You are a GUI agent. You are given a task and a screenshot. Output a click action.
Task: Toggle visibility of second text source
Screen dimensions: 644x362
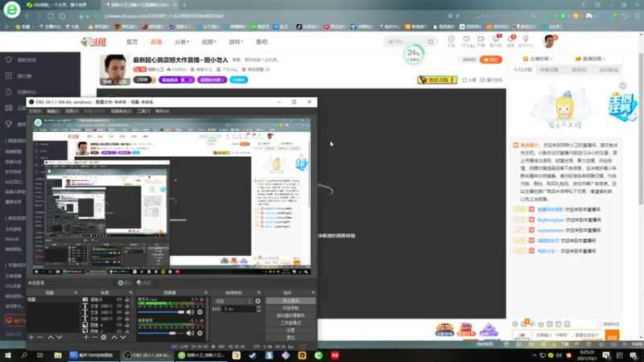[x=119, y=312]
